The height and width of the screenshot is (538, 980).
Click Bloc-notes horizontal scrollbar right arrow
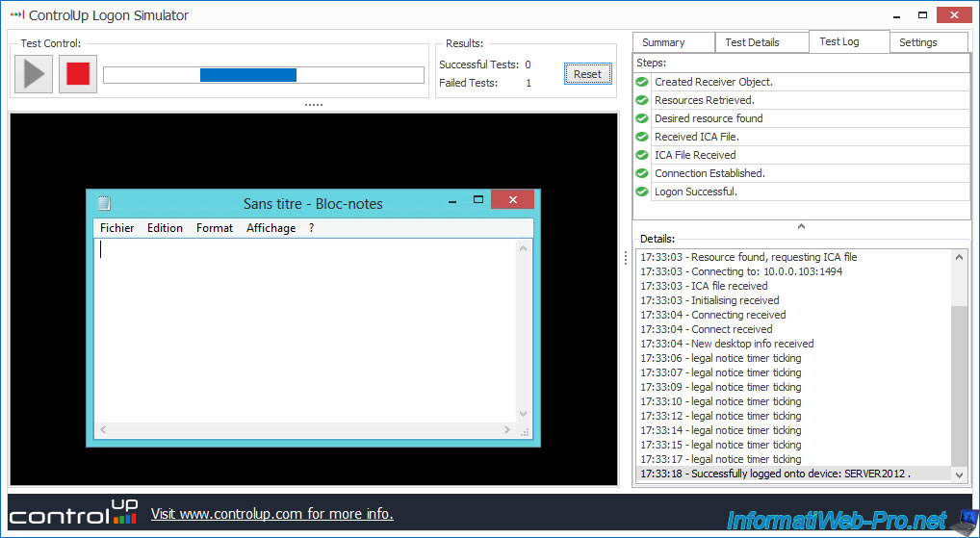click(507, 430)
